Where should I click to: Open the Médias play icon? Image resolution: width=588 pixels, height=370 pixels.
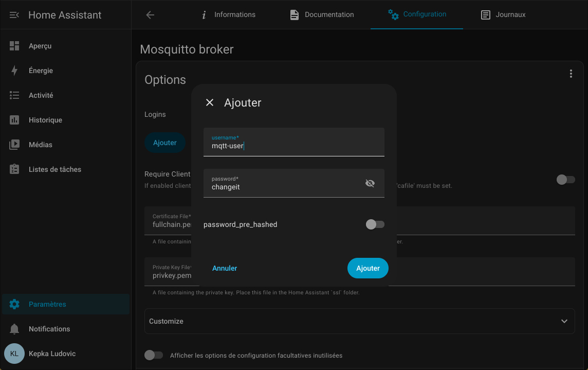point(14,145)
